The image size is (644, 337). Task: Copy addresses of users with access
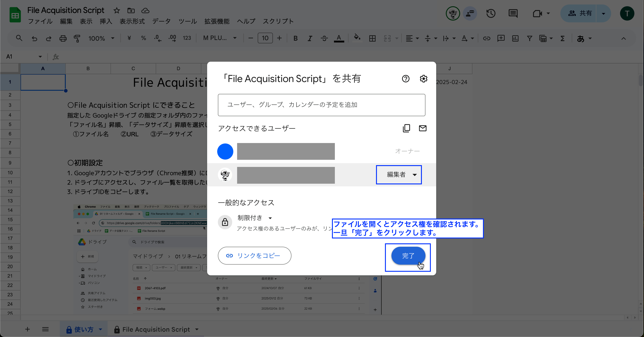point(406,128)
